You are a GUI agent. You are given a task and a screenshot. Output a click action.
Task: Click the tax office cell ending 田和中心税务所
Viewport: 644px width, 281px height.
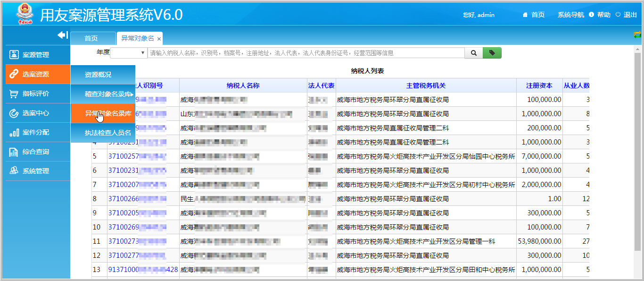click(426, 270)
